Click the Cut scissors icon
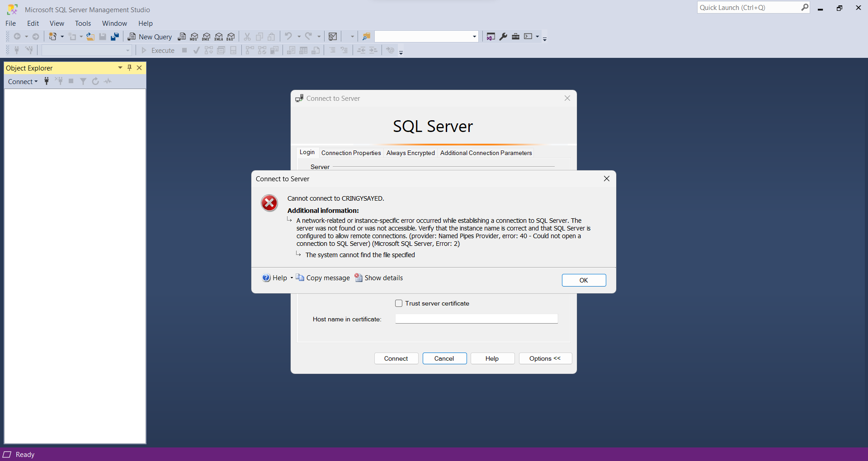Viewport: 868px width, 461px height. 247,37
